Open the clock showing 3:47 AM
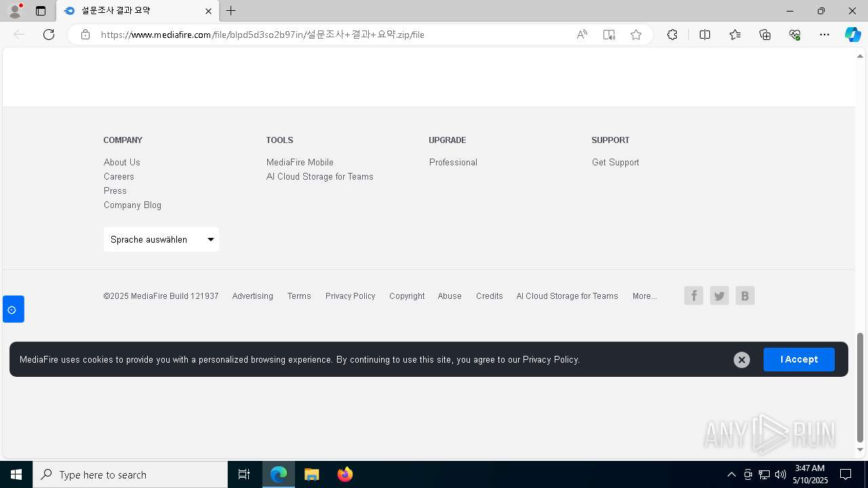 [x=810, y=474]
